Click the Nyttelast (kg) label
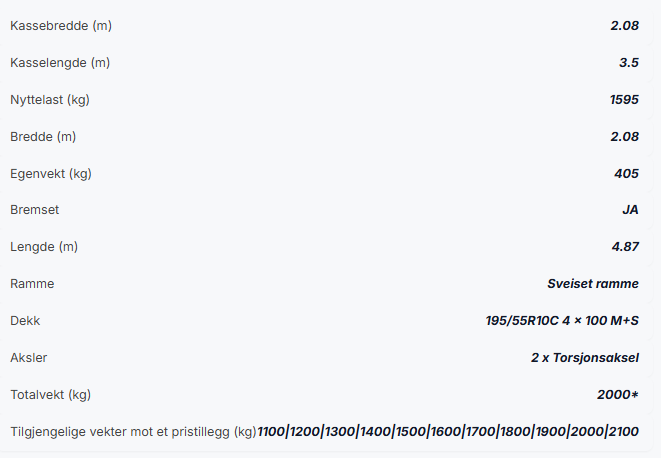The height and width of the screenshot is (458, 661). pyautogui.click(x=50, y=100)
